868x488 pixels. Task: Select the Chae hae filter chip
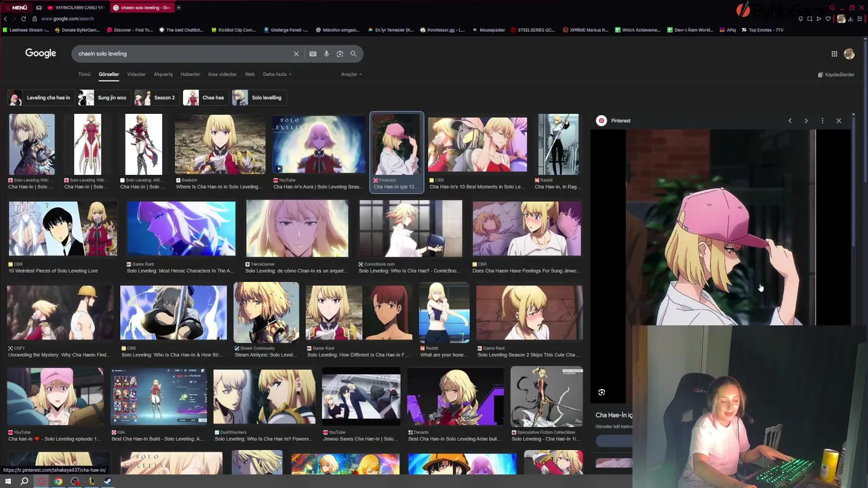coord(204,98)
